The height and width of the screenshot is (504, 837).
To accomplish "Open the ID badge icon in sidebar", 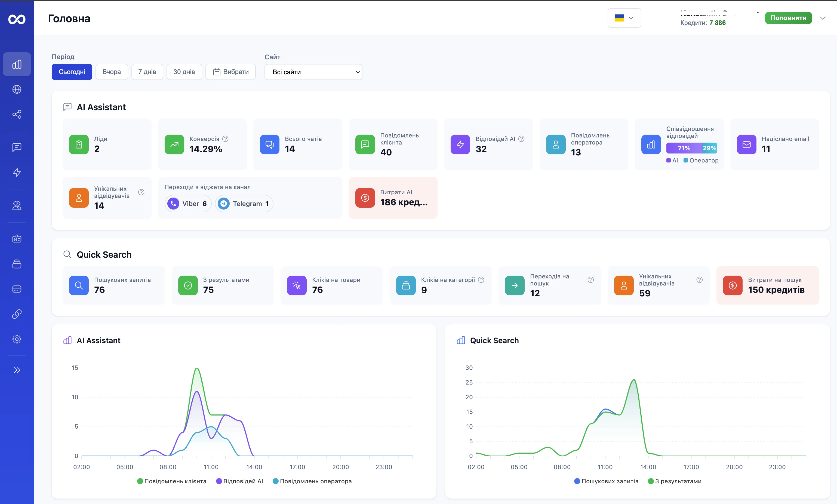I will (x=17, y=239).
